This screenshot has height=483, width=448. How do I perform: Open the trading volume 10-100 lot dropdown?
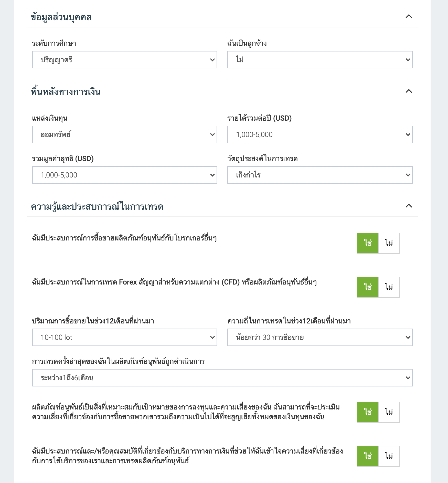point(124,337)
